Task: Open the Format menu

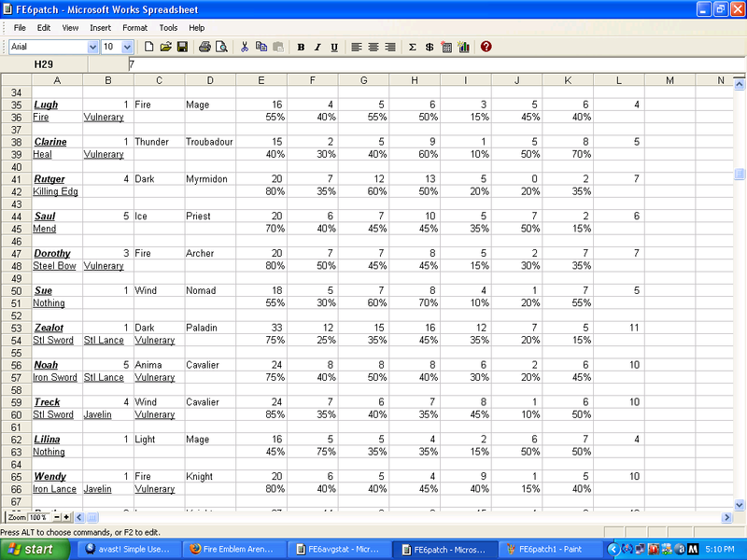Action: [134, 28]
